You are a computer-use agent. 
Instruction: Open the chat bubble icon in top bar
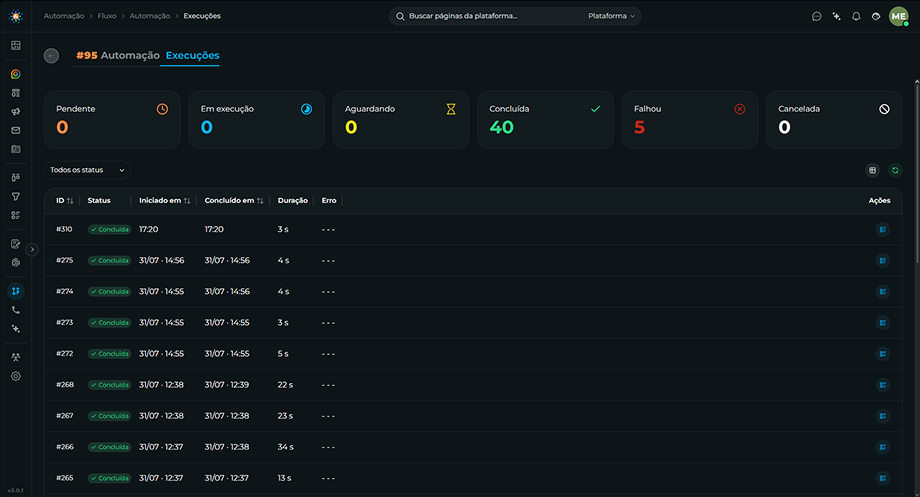pyautogui.click(x=816, y=16)
